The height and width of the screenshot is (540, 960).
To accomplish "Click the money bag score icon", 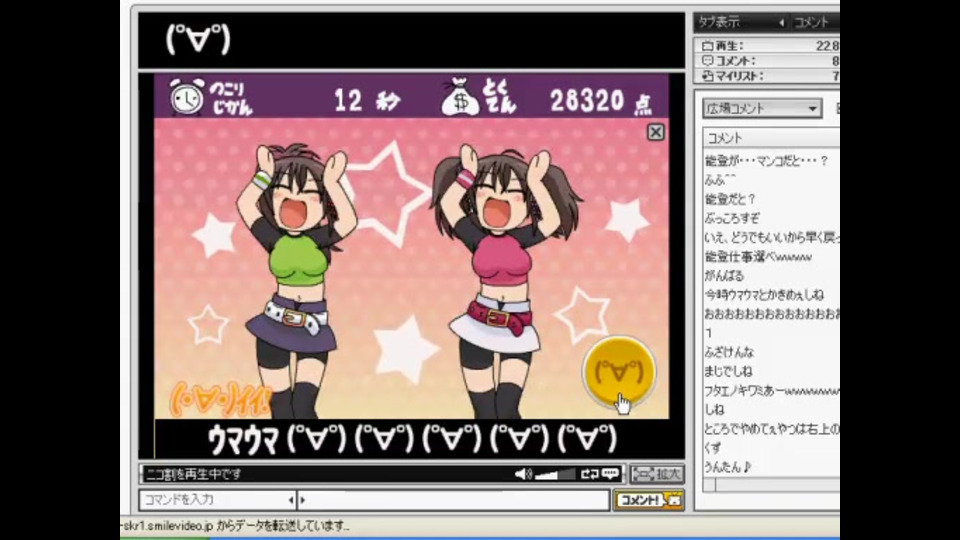I will [x=460, y=97].
